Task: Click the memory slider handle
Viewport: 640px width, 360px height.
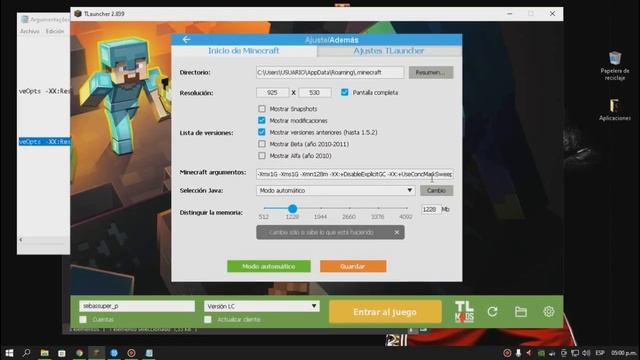Action: tap(292, 209)
